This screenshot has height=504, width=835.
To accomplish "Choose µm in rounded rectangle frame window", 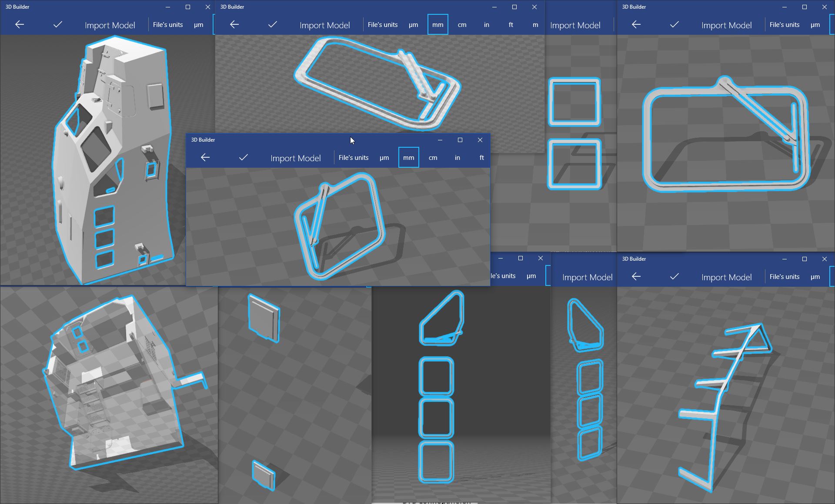I will coord(815,25).
